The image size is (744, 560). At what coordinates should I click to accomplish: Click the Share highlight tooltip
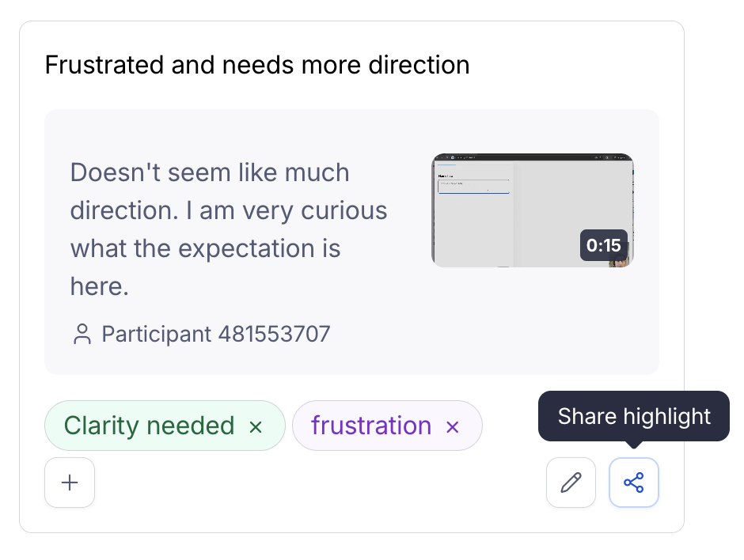(633, 416)
